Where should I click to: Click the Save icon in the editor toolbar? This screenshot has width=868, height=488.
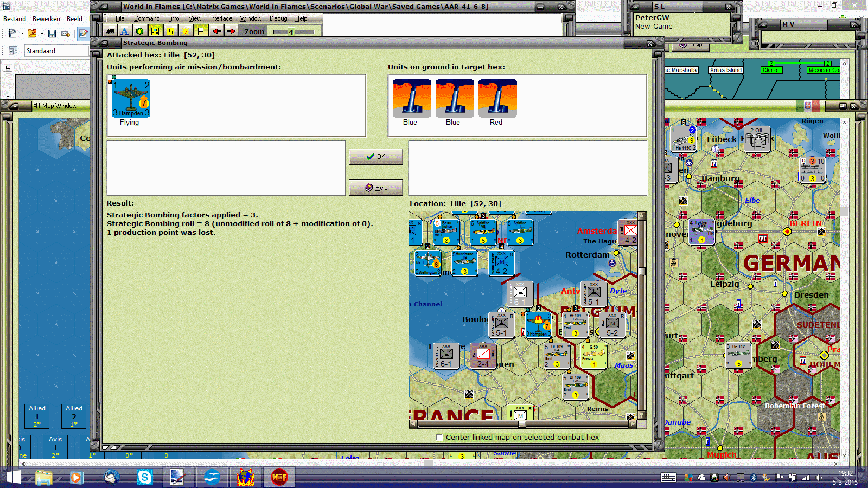pyautogui.click(x=52, y=34)
